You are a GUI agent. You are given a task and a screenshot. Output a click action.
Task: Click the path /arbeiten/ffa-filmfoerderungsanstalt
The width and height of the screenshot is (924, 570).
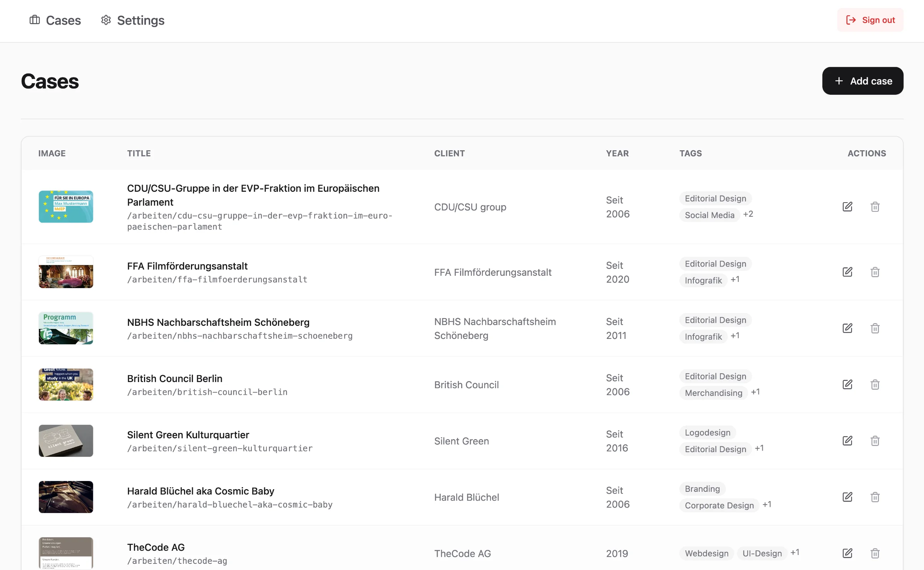point(217,280)
